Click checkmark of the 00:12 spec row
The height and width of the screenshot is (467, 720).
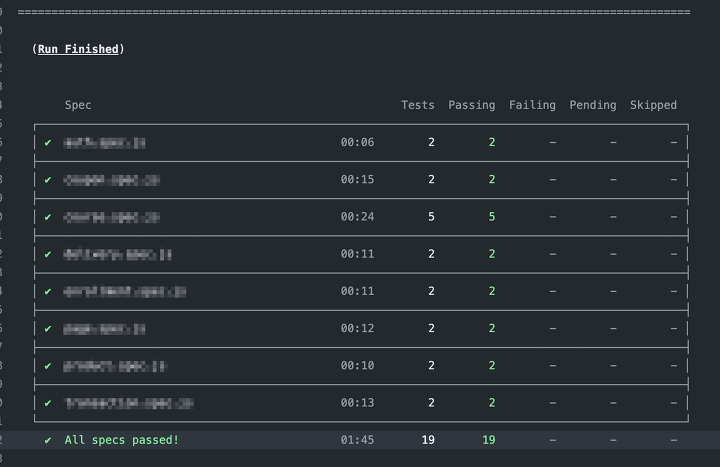[x=48, y=329]
